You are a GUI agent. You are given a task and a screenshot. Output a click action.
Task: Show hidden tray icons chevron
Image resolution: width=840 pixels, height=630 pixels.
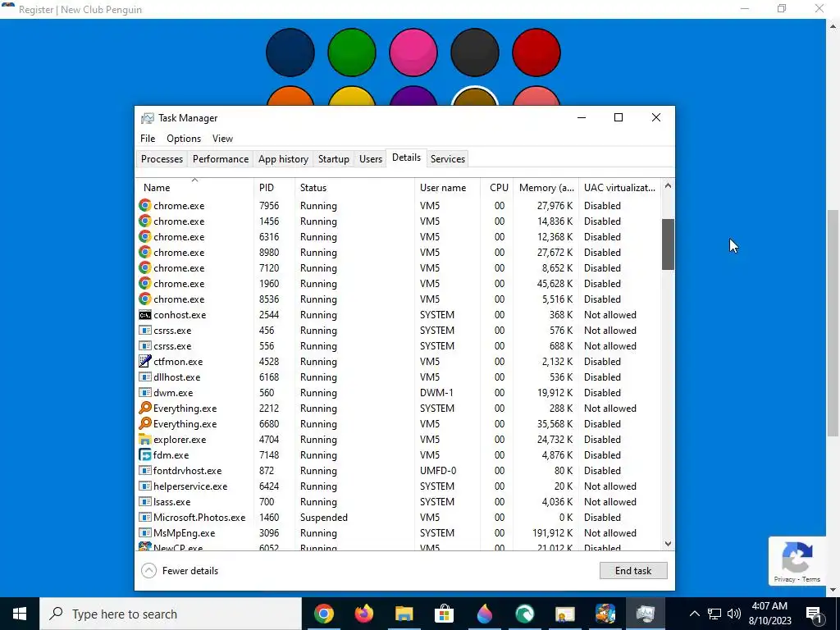click(694, 614)
